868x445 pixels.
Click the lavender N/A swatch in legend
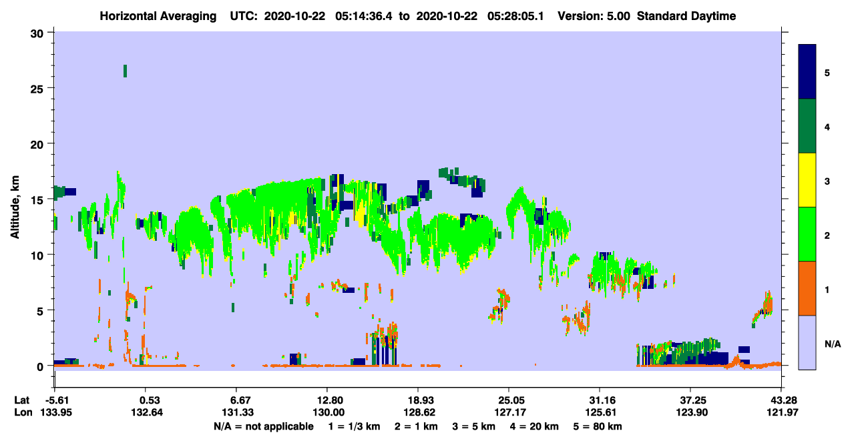[807, 342]
